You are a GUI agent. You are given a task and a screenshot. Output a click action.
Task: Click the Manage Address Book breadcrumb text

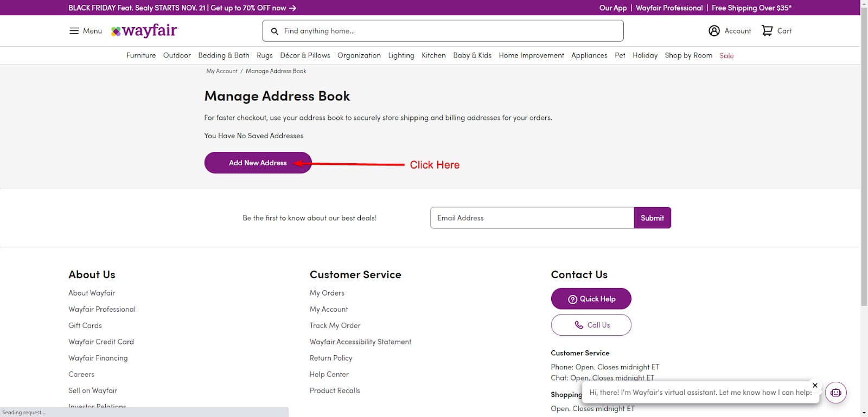[x=276, y=71]
